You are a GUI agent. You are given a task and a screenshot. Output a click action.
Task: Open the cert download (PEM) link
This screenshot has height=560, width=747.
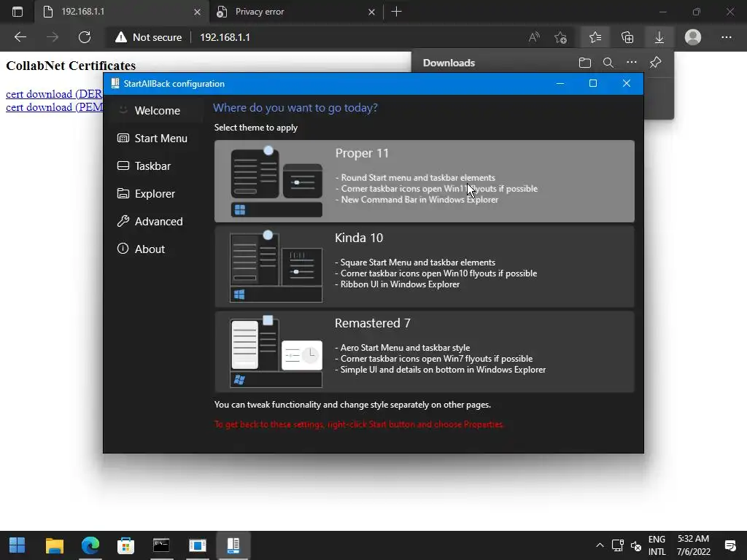[x=54, y=107]
